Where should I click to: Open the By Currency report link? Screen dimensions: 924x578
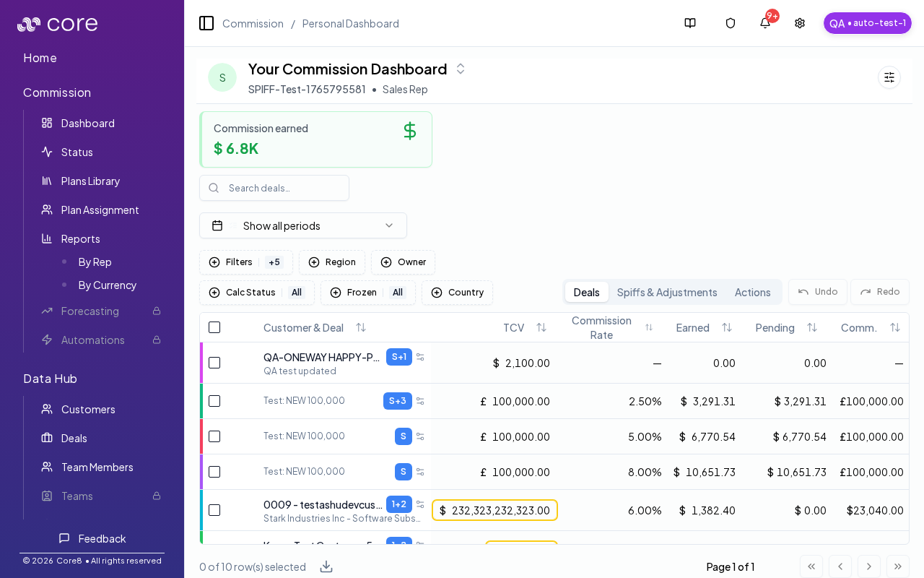point(107,285)
